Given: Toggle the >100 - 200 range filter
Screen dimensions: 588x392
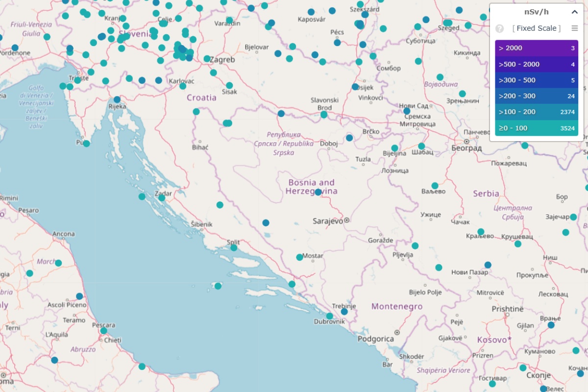Looking at the screenshot, I should pos(537,112).
